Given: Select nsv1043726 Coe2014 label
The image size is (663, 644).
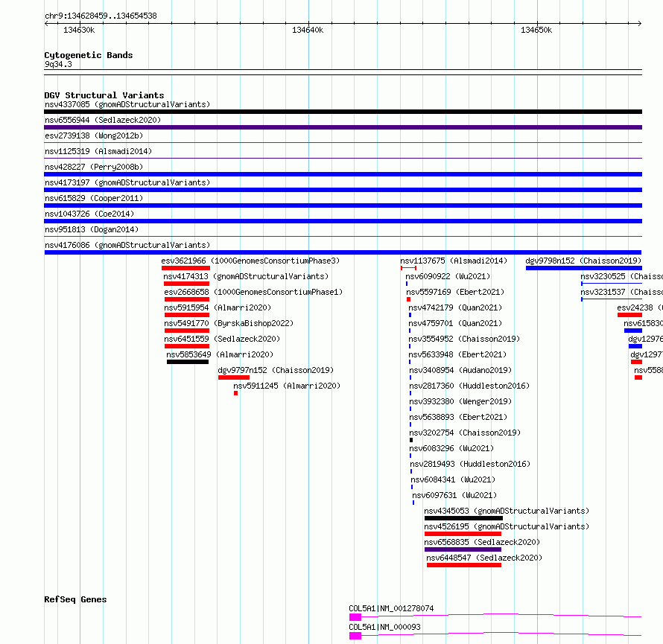Looking at the screenshot, I should [89, 214].
